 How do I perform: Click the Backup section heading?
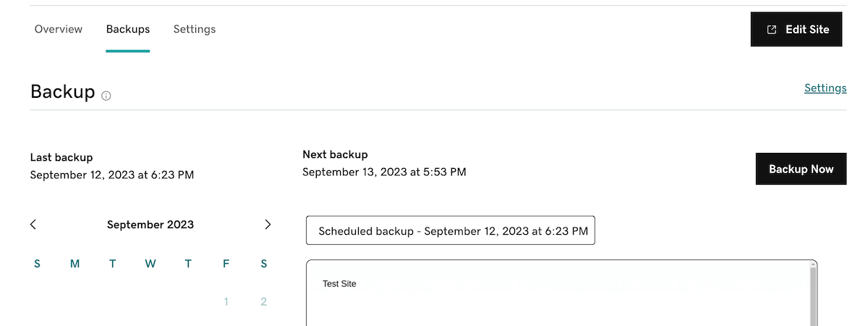click(x=63, y=92)
